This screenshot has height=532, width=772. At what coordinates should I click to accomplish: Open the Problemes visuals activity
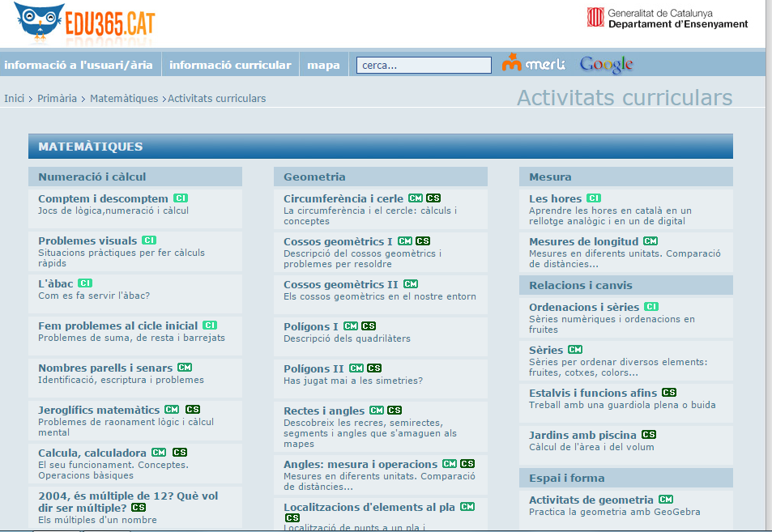pyautogui.click(x=87, y=240)
